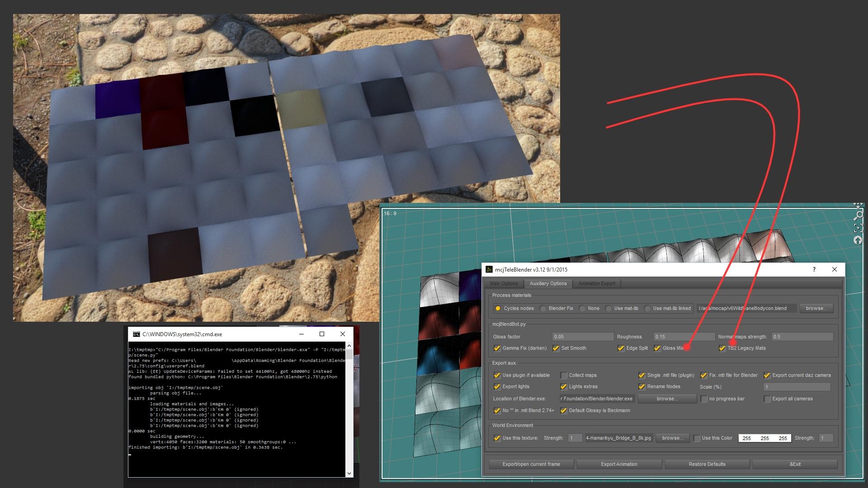Click Export/open current frame button

531,465
